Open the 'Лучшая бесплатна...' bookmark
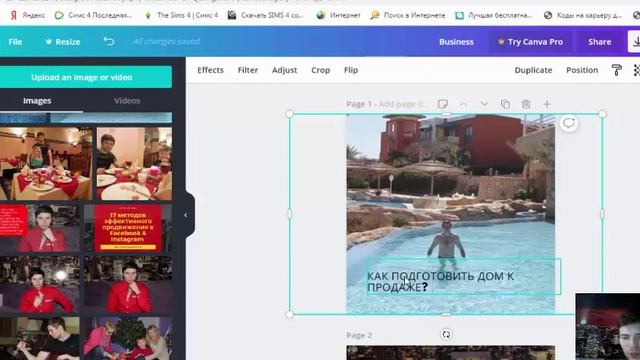640x360 pixels. pyautogui.click(x=494, y=15)
